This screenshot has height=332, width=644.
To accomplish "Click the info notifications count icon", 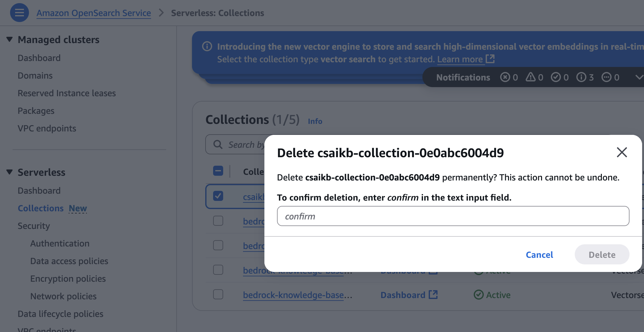I will point(581,77).
